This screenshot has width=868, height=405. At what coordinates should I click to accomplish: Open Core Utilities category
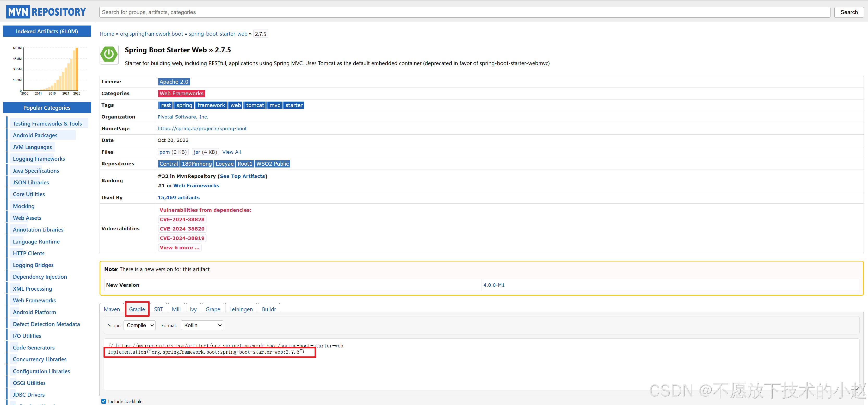coord(29,194)
